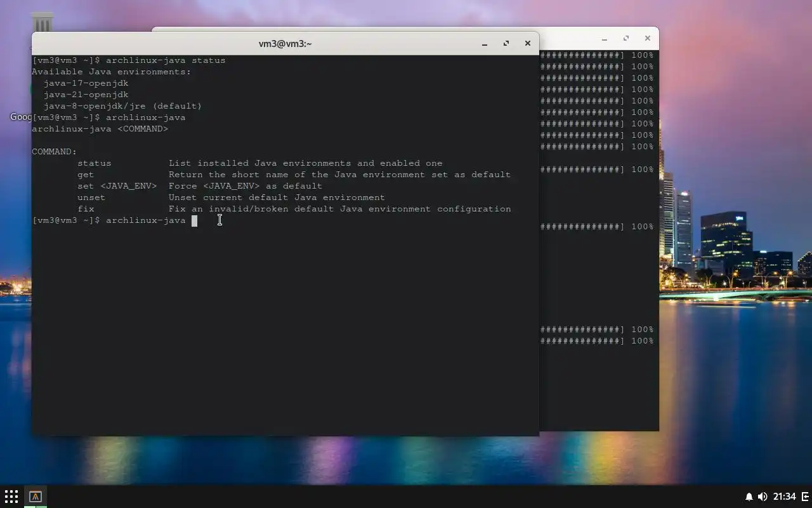Maximize the background terminal window

(x=626, y=39)
